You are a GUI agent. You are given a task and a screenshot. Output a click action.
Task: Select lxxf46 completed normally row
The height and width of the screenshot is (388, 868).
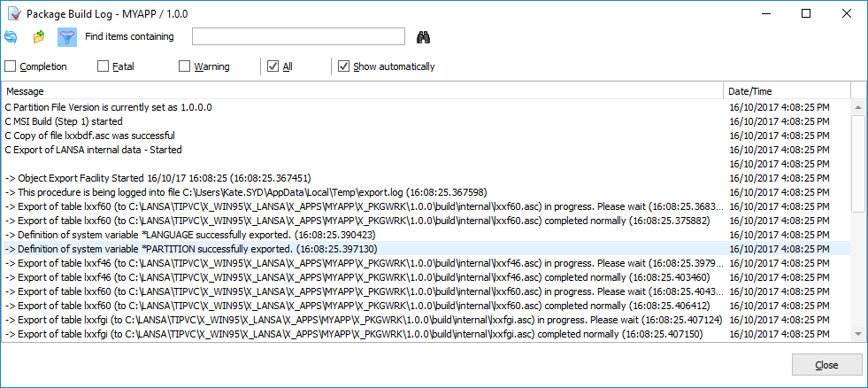(426, 277)
